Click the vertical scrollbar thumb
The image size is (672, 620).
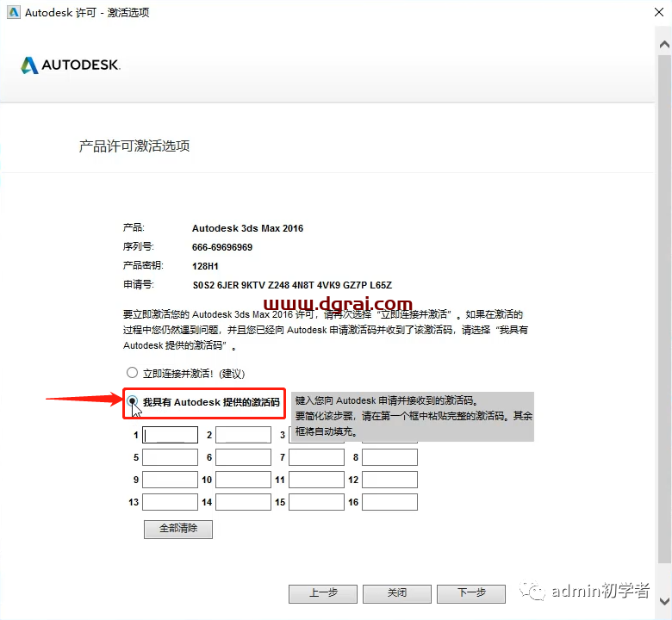tap(664, 308)
